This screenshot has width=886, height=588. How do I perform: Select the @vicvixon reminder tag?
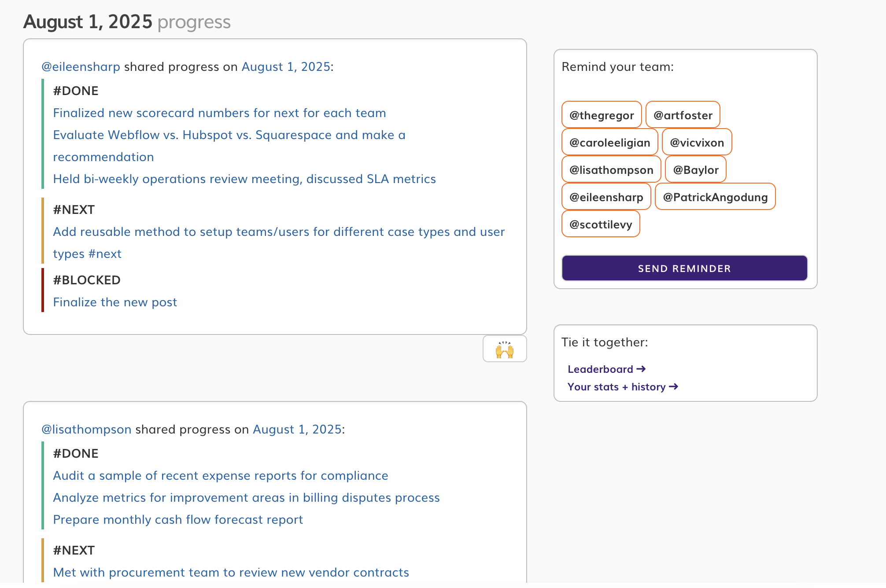tap(697, 142)
